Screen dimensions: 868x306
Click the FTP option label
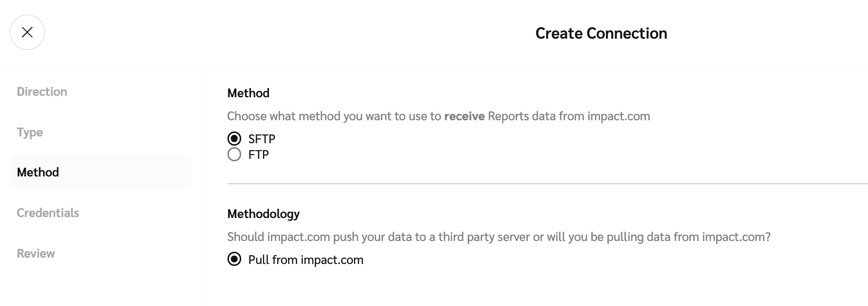tap(259, 155)
